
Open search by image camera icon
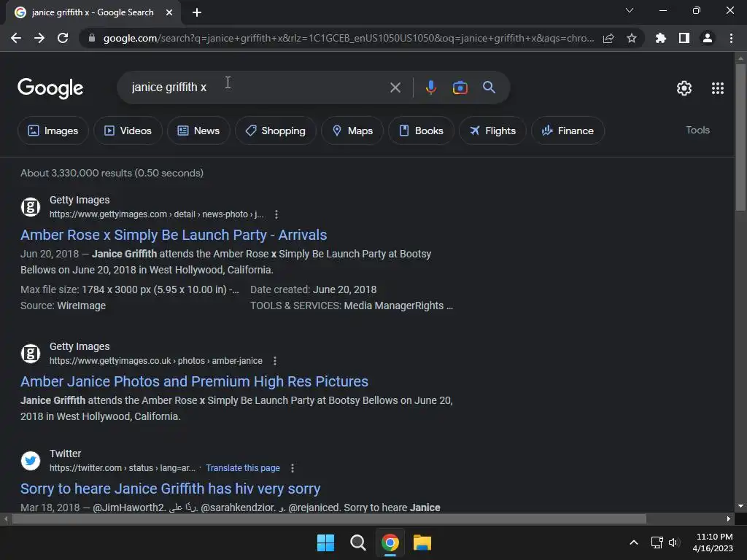click(x=460, y=87)
